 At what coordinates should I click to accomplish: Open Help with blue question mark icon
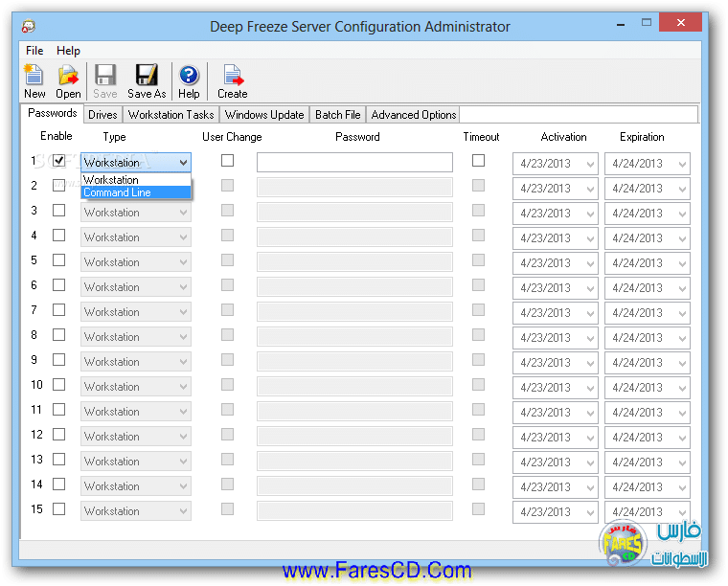click(x=189, y=81)
